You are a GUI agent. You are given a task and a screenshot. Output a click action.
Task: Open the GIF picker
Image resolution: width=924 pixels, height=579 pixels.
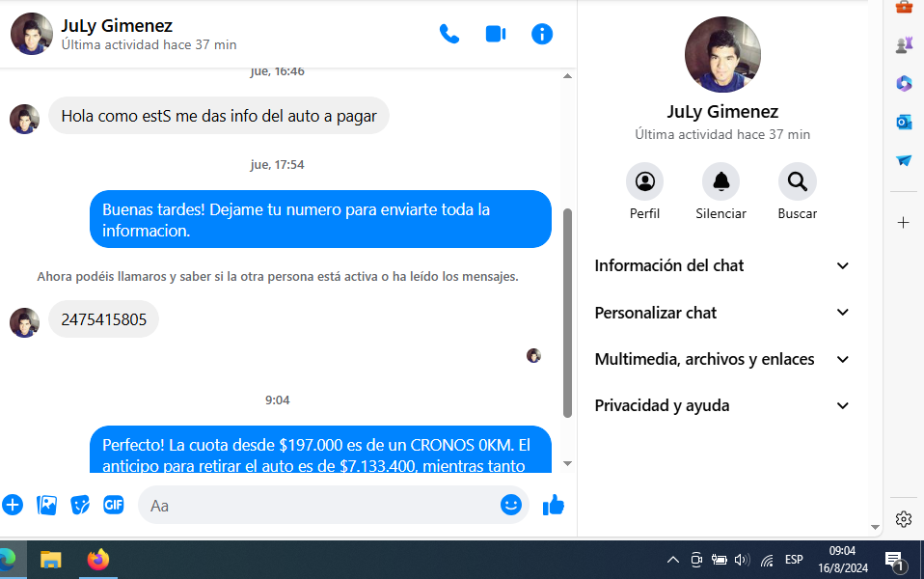click(x=114, y=506)
